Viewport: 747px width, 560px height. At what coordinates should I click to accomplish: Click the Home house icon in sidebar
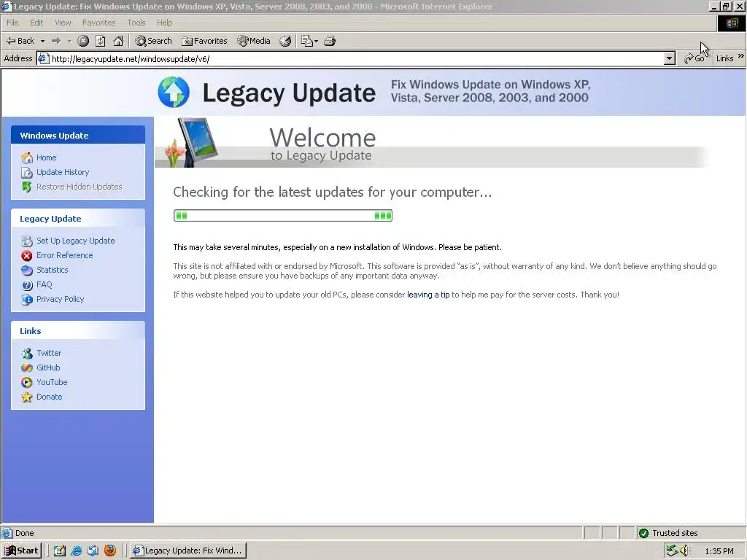(27, 157)
